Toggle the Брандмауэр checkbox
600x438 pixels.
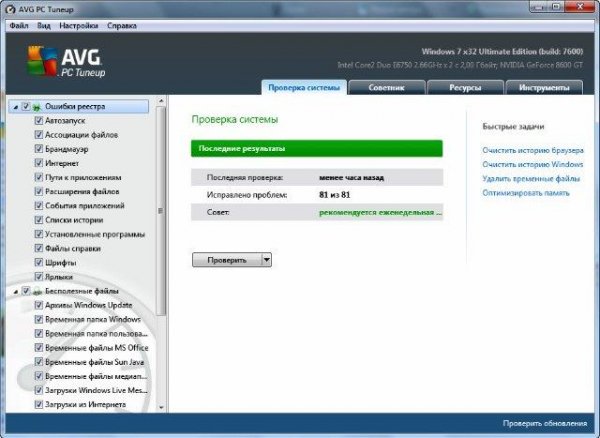click(x=38, y=149)
